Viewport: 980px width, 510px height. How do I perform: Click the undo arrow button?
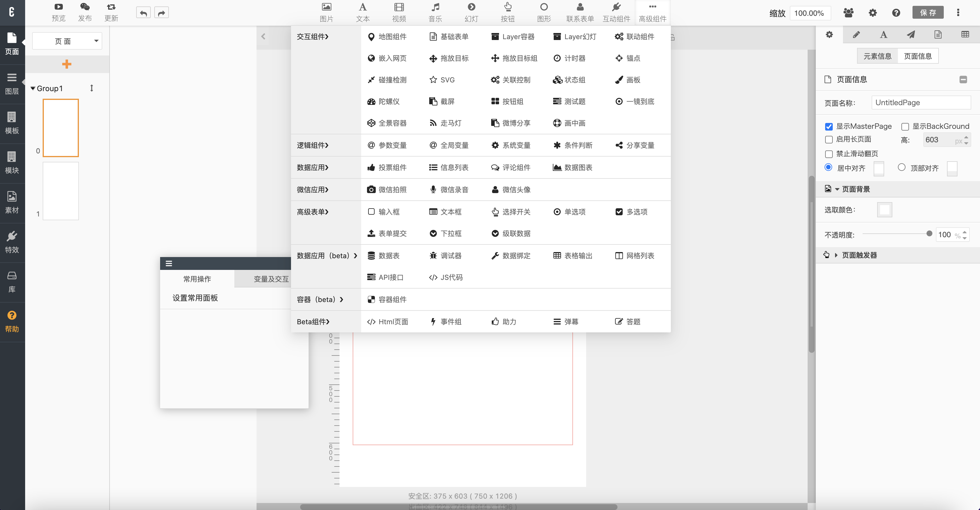coord(143,13)
